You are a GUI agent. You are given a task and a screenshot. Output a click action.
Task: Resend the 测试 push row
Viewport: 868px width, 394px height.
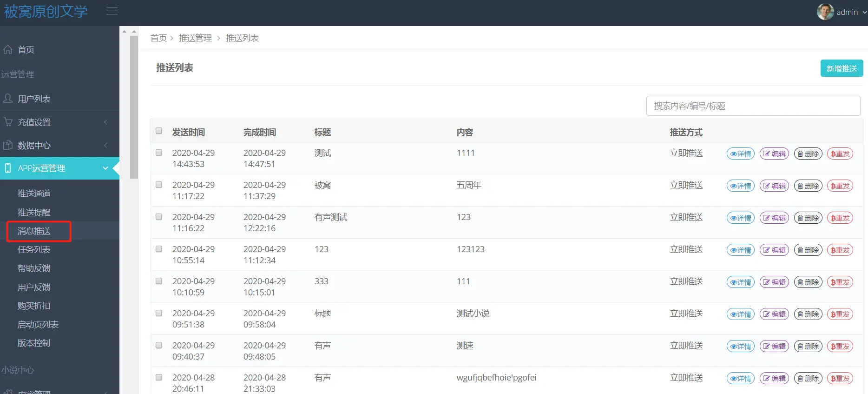tap(840, 154)
